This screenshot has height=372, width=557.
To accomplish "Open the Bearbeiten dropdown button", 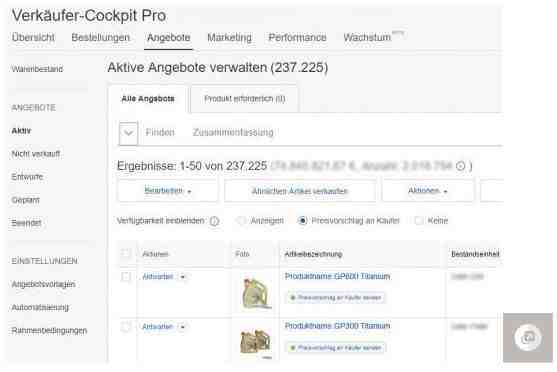I will coord(168,191).
